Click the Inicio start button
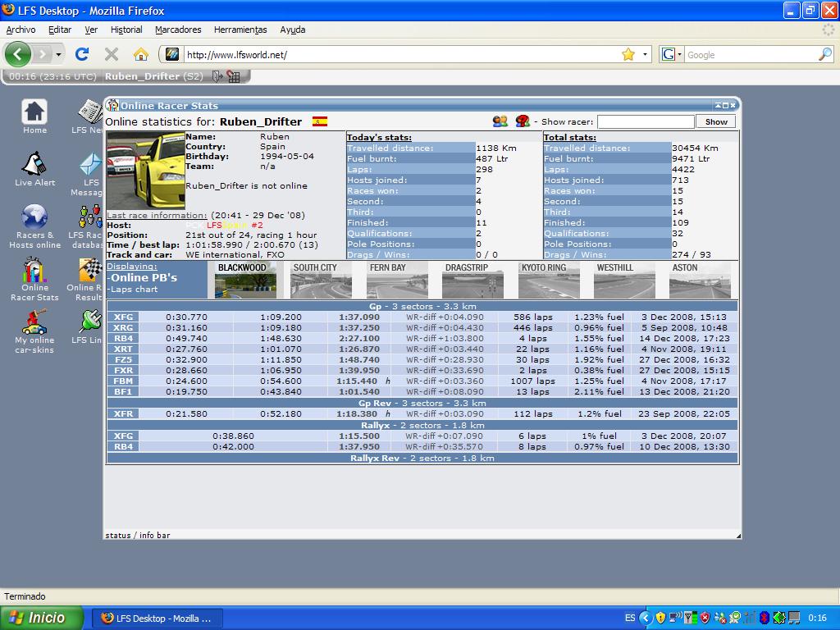This screenshot has height=630, width=840. tap(42, 618)
